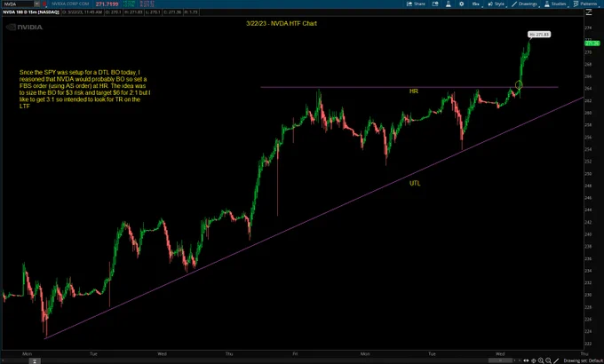Click the zoom in magnifier icon

click(541, 360)
